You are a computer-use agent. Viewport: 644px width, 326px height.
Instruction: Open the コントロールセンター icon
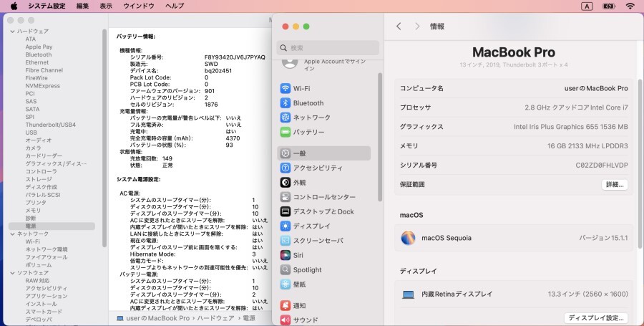point(285,197)
